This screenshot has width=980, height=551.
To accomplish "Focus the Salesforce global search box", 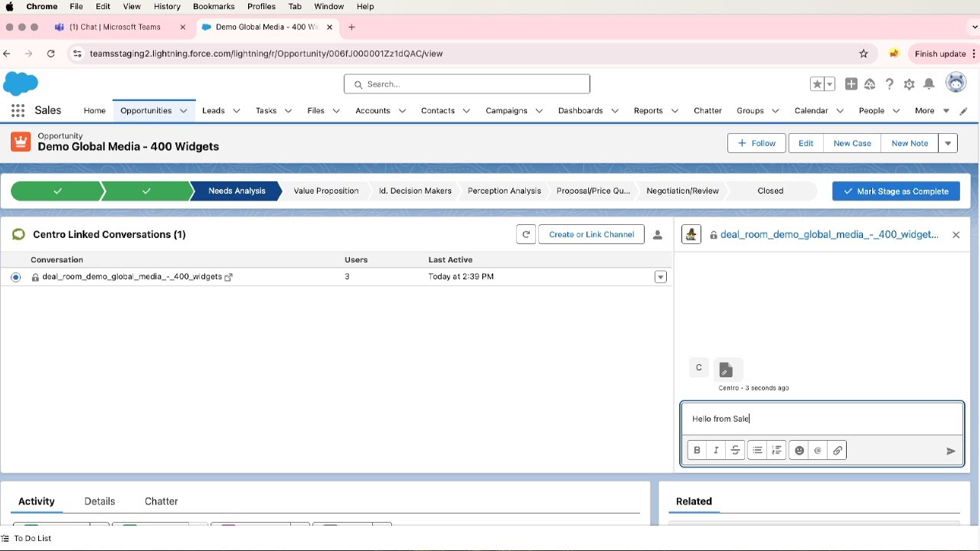I will pyautogui.click(x=467, y=84).
